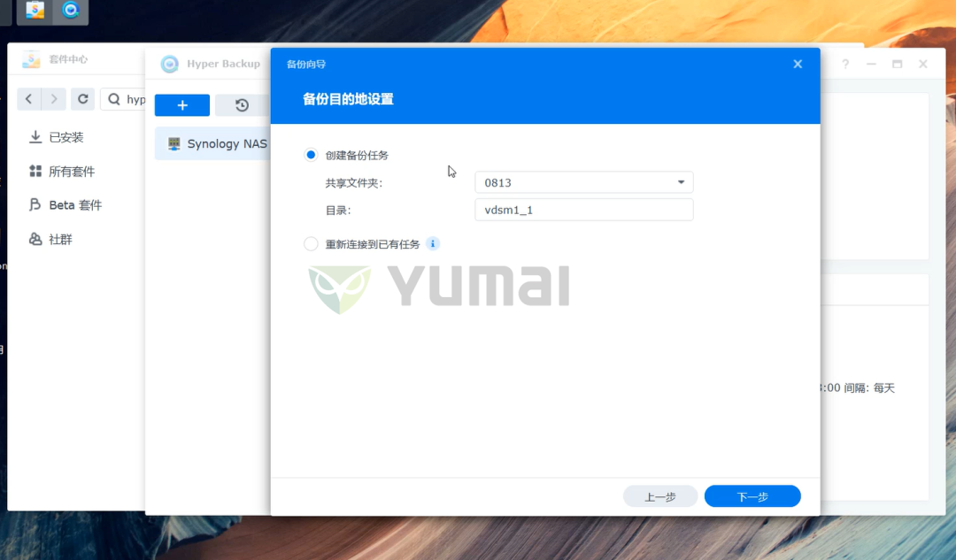Select the 创建备份任务 radio button

click(x=311, y=154)
